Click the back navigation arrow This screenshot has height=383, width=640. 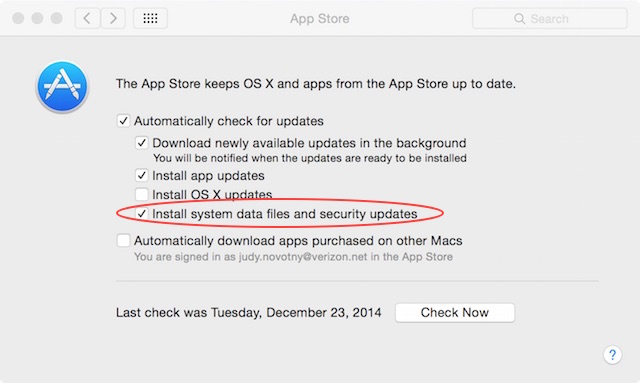coord(87,18)
